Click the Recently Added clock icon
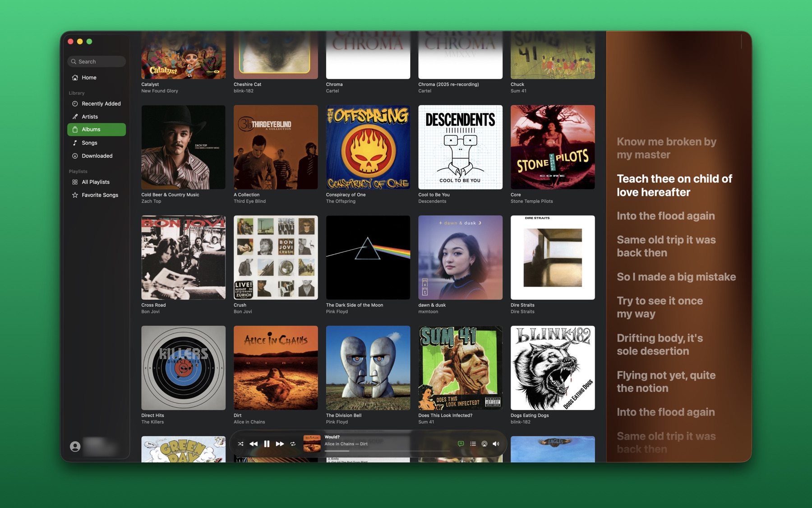Image resolution: width=812 pixels, height=508 pixels. click(75, 104)
